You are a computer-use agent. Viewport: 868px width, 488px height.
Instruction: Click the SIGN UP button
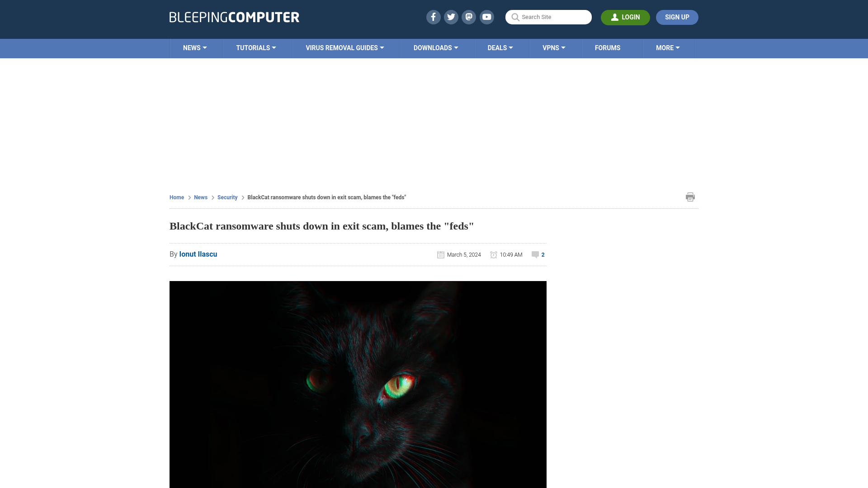[x=677, y=17]
